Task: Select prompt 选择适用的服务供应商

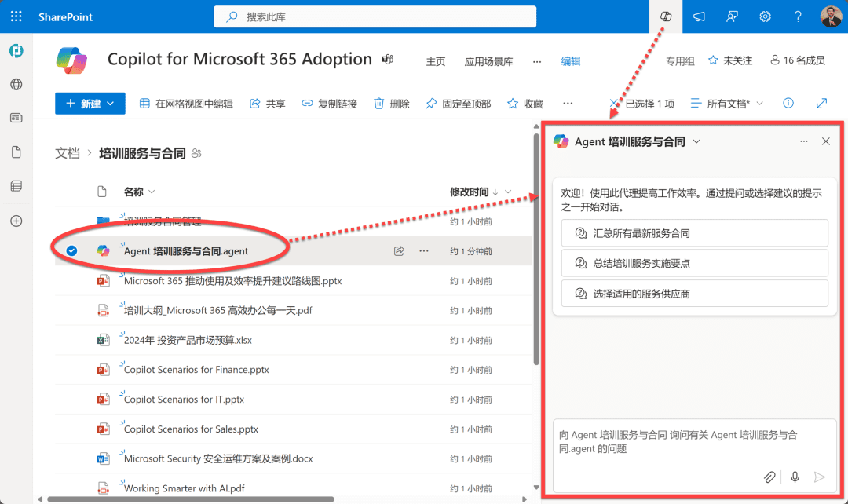Action: point(694,294)
